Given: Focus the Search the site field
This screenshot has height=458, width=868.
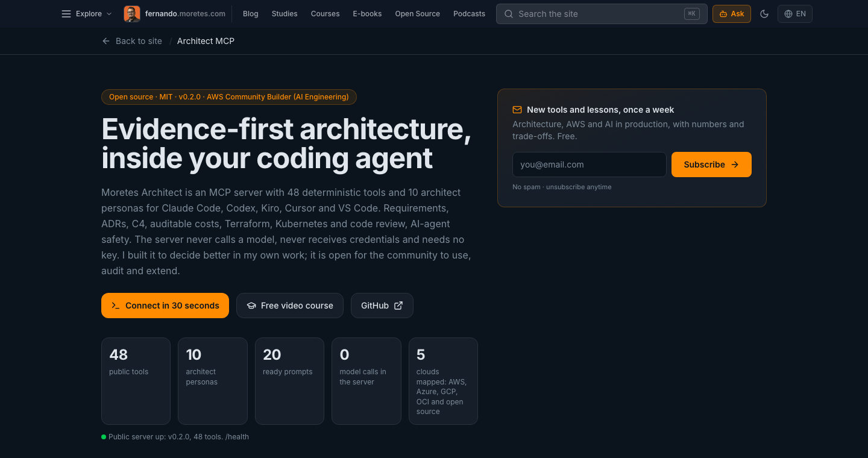Looking at the screenshot, I should coord(602,14).
